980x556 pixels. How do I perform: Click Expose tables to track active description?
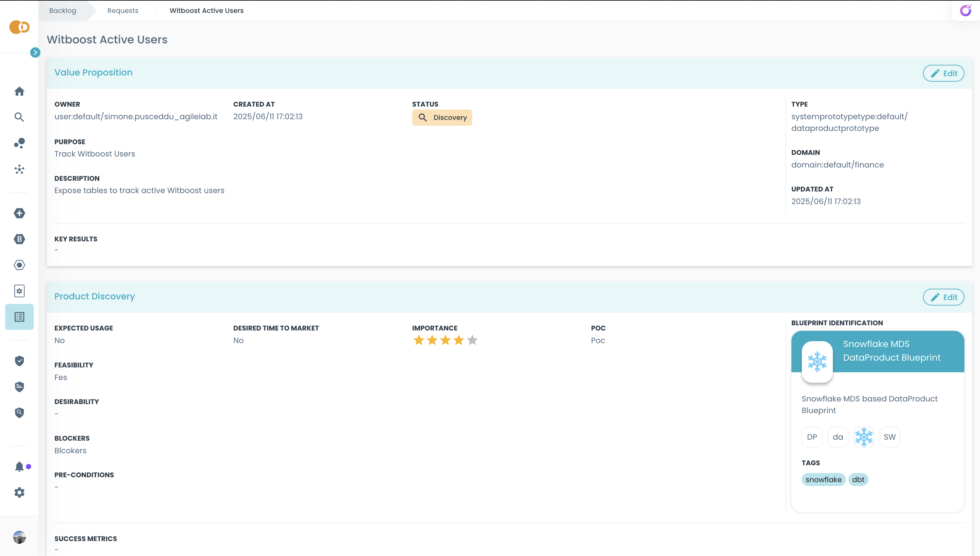pyautogui.click(x=139, y=191)
